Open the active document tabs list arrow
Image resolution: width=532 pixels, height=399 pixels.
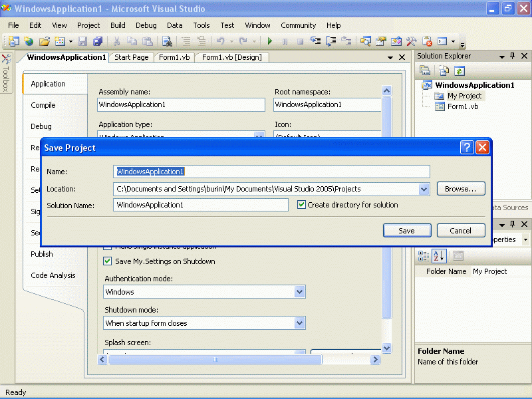[390, 58]
